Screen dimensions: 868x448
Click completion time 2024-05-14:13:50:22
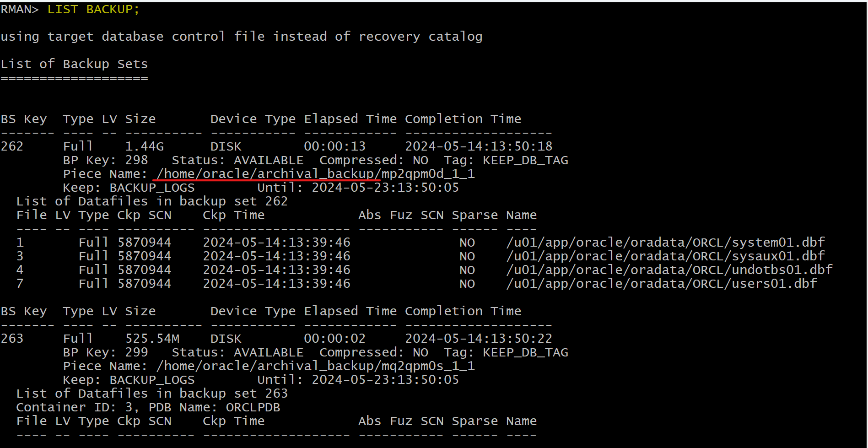pyautogui.click(x=479, y=339)
